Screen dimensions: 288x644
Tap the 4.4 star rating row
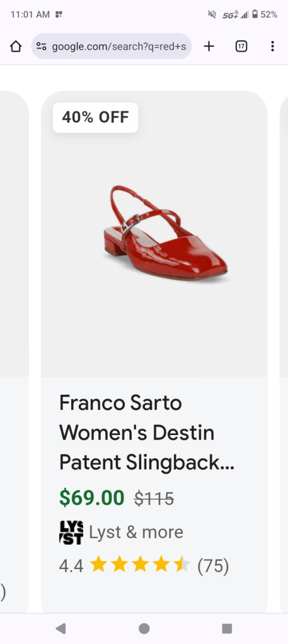tap(144, 565)
